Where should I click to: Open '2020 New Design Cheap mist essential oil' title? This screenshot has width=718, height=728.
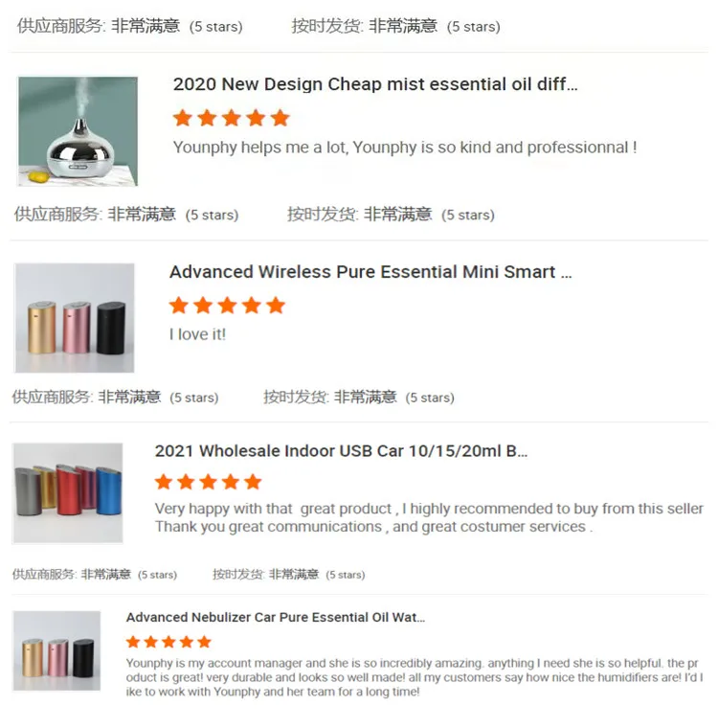(375, 84)
